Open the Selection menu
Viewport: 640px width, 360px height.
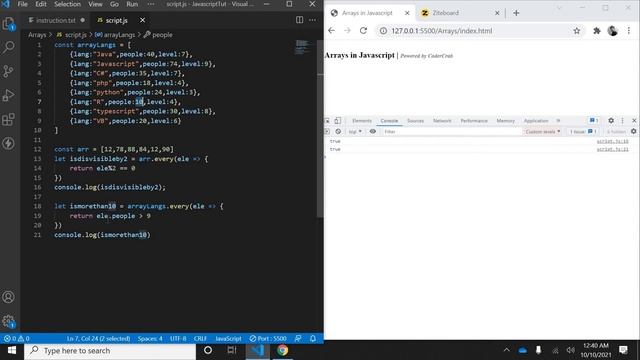tap(67, 4)
